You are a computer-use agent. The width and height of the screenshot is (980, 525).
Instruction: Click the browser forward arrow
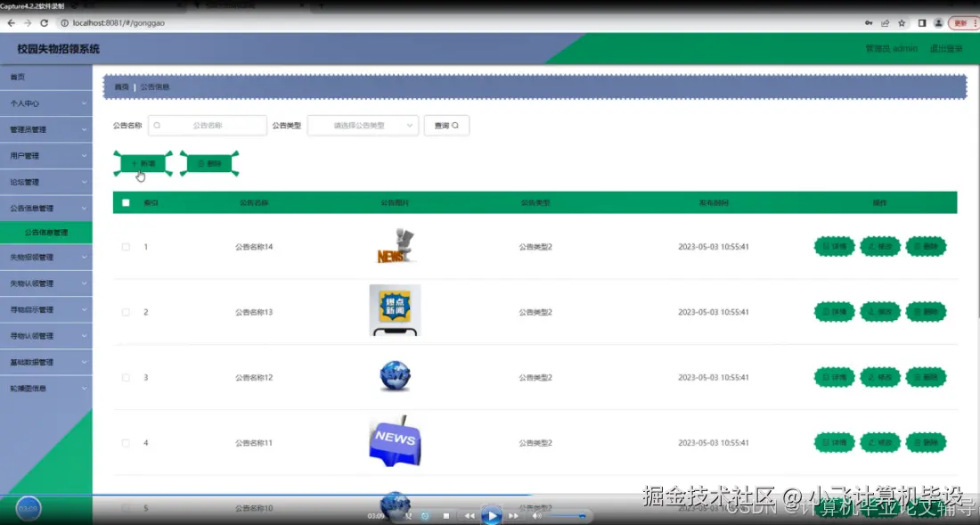[28, 23]
